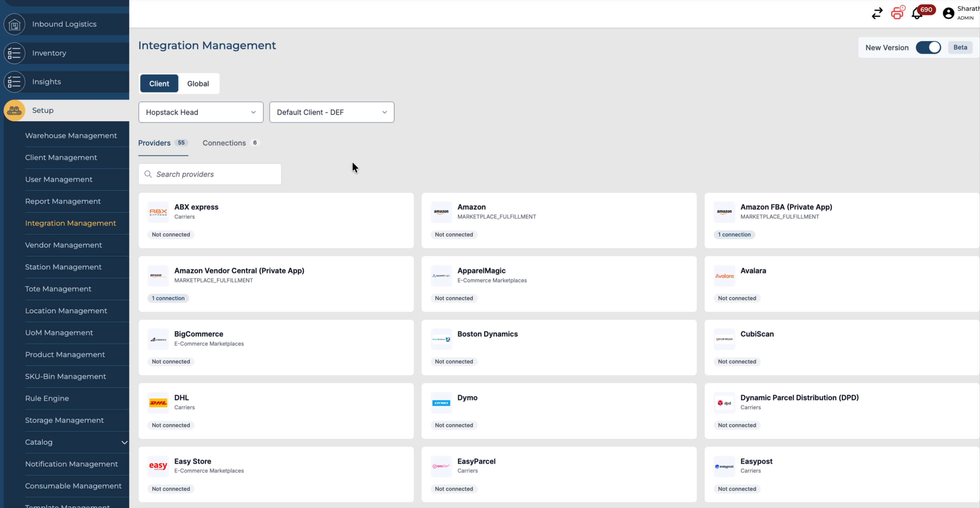
Task: Click the CubiScan Not connected status
Action: tap(737, 362)
